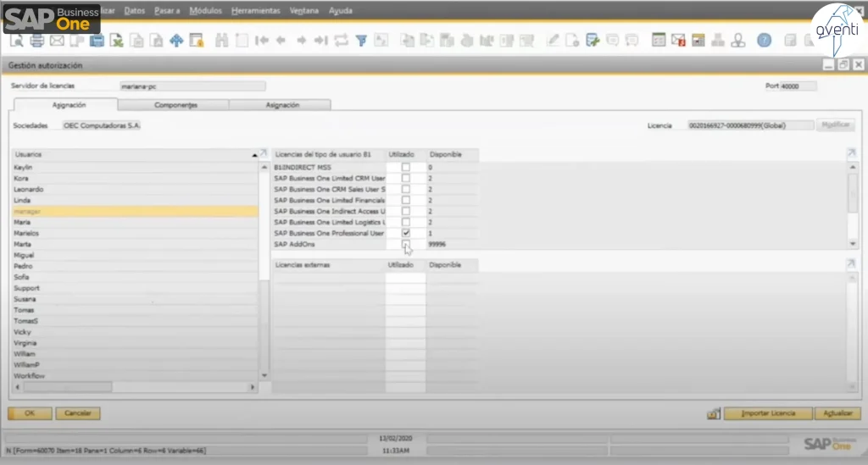Click the blue Filter funnel icon
The height and width of the screenshot is (465, 868).
click(361, 41)
